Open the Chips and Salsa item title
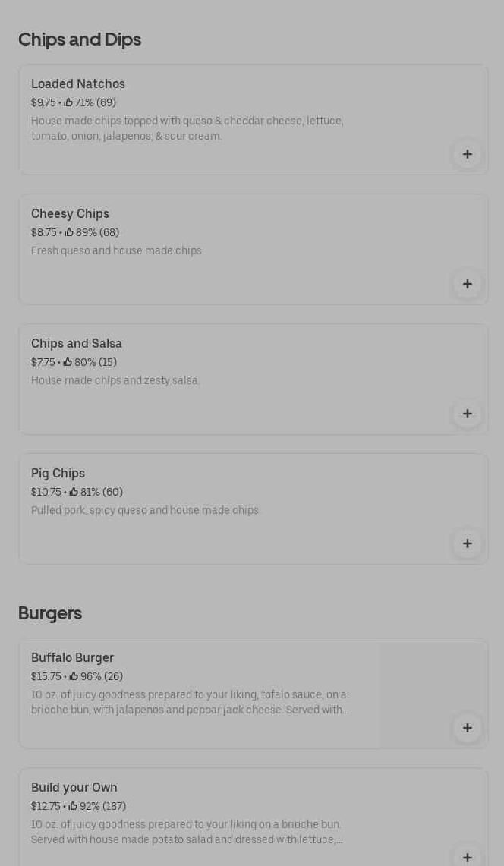Screen dimensions: 504x866 click(x=77, y=344)
